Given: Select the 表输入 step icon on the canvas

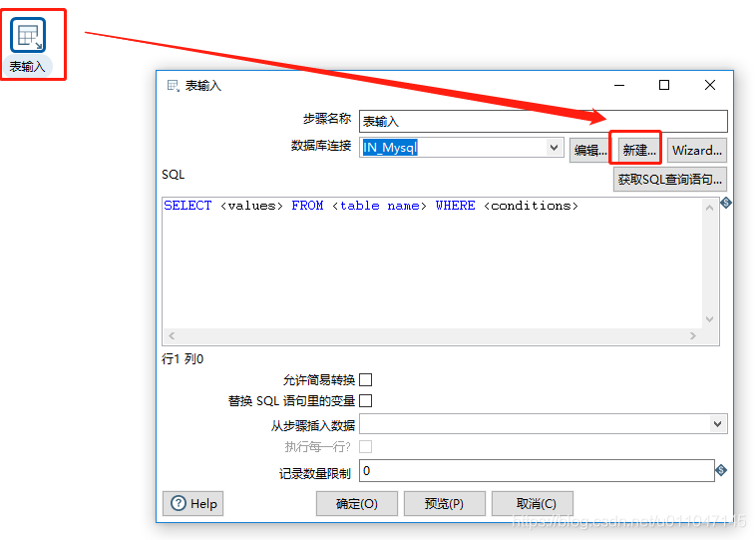Looking at the screenshot, I should pyautogui.click(x=28, y=35).
